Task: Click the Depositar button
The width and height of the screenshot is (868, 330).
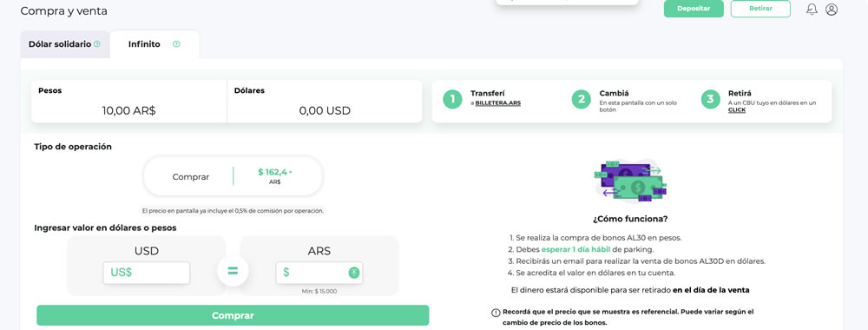Action: (x=694, y=9)
